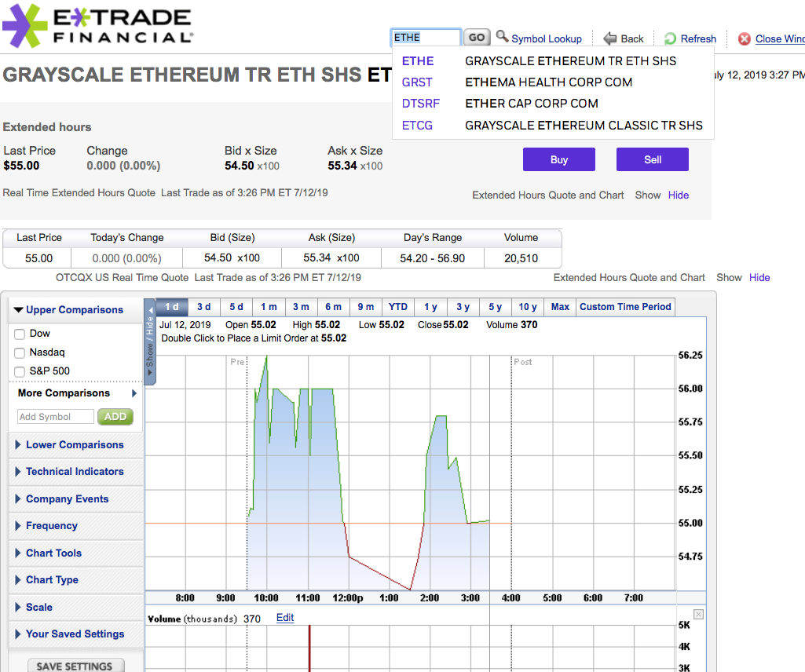Select the 9 m chart period tab
The width and height of the screenshot is (805, 672).
coord(365,306)
